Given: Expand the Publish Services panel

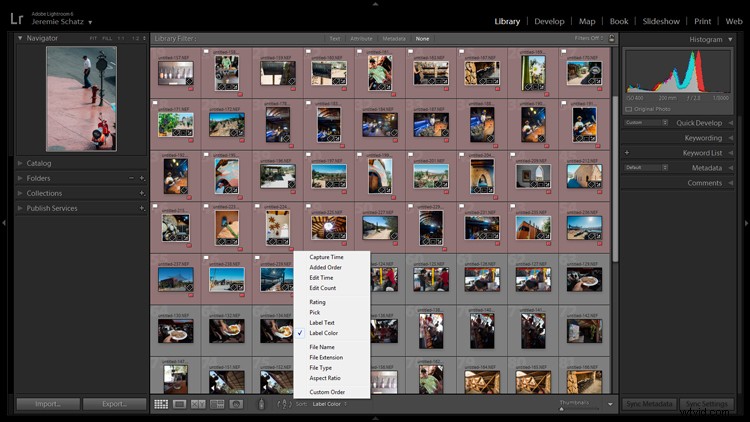Looking at the screenshot, I should [20, 208].
